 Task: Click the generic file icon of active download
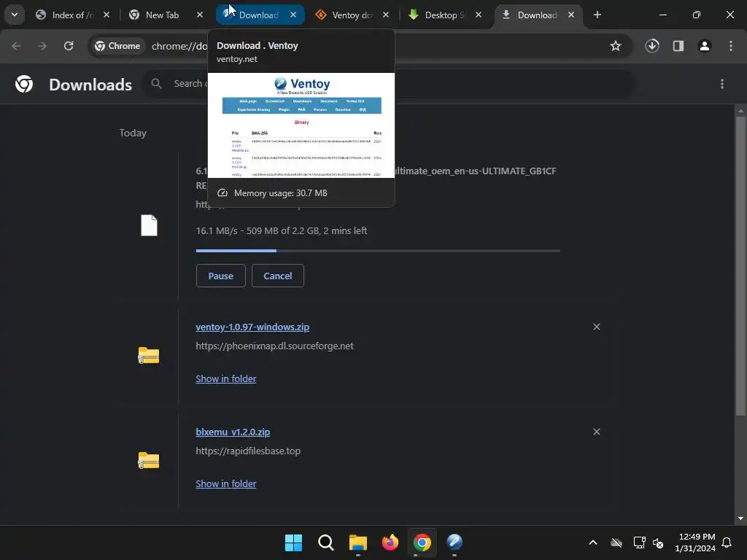pos(149,225)
